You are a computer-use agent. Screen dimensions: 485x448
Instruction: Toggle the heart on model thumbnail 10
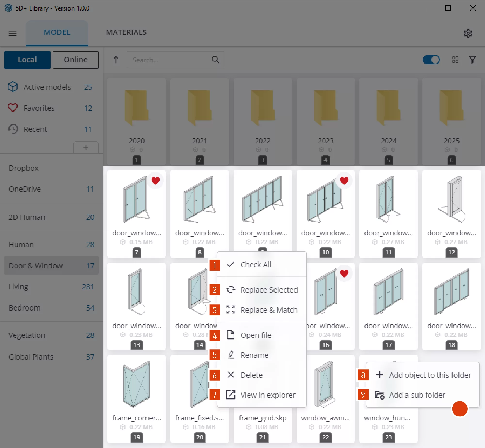pyautogui.click(x=344, y=180)
